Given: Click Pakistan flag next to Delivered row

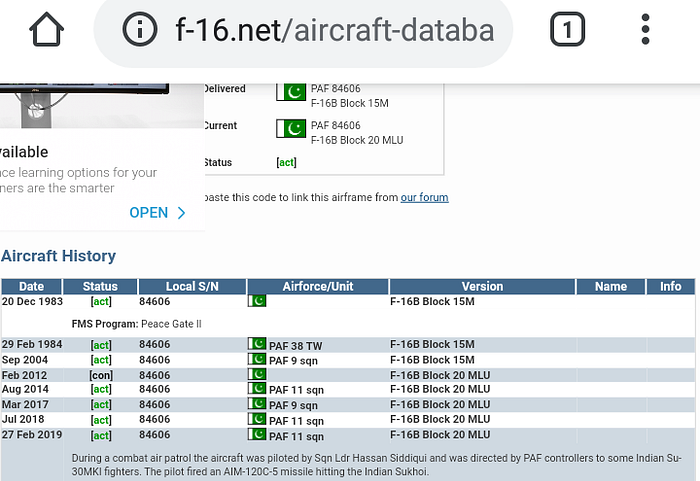Looking at the screenshot, I should click(291, 92).
